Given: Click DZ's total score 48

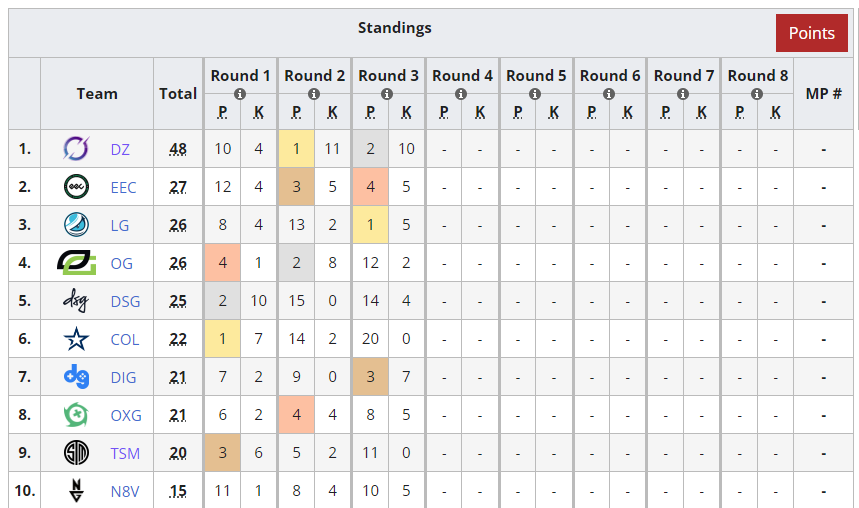Looking at the screenshot, I should click(178, 150).
